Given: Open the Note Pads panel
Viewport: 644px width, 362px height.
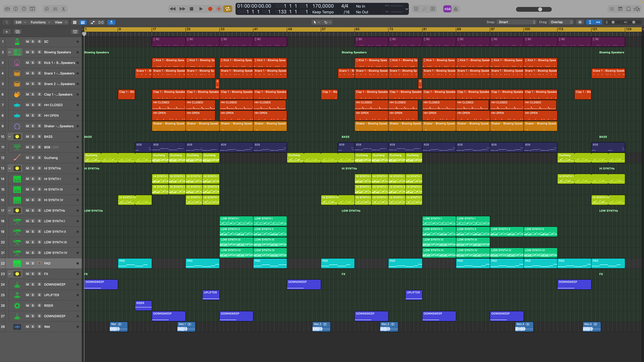Looking at the screenshot, I should point(620,9).
